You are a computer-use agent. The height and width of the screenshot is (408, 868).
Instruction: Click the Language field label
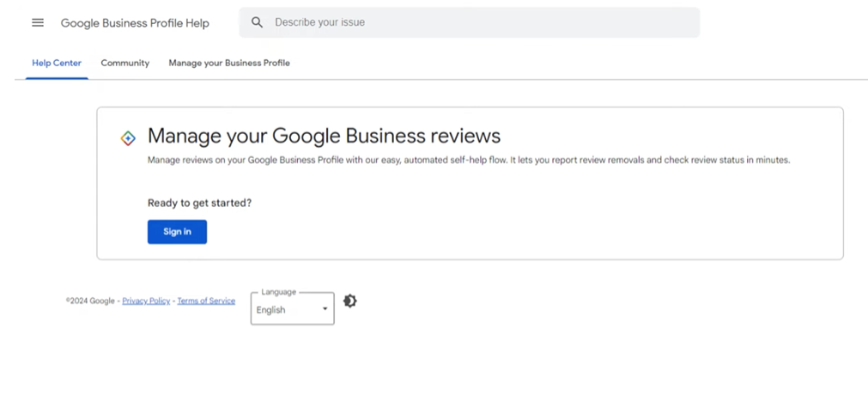point(278,292)
